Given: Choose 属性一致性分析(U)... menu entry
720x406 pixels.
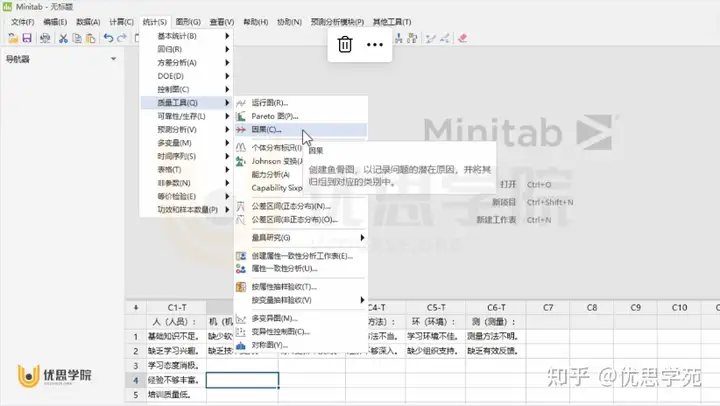Looking at the screenshot, I should tap(301, 269).
